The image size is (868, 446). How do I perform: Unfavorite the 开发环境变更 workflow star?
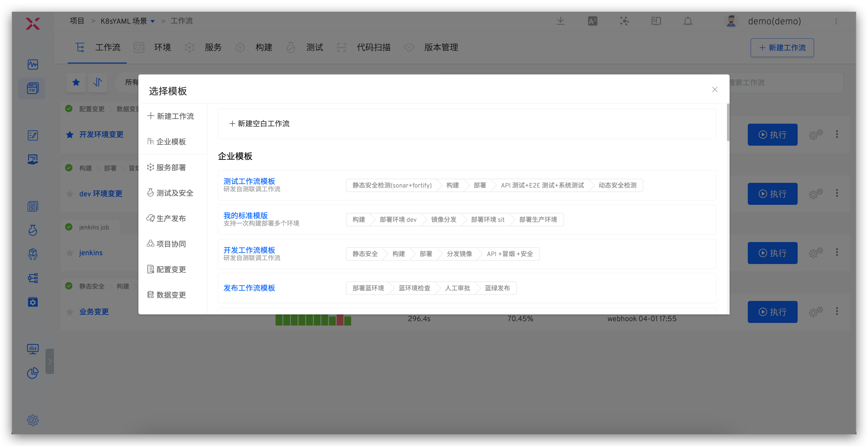(x=70, y=135)
